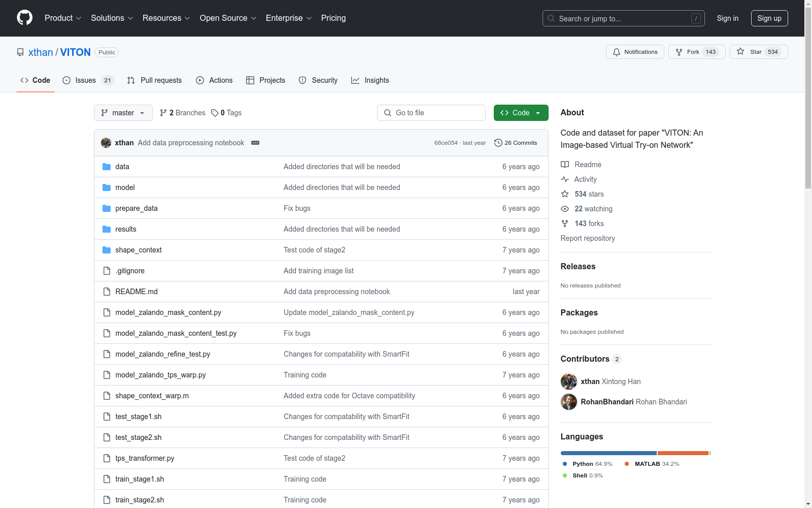The image size is (812, 508).
Task: Expand the Resources menu
Action: 166,18
